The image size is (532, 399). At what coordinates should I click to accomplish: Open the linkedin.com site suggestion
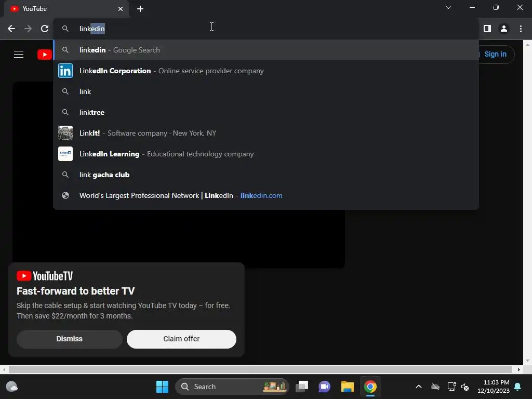265,195
